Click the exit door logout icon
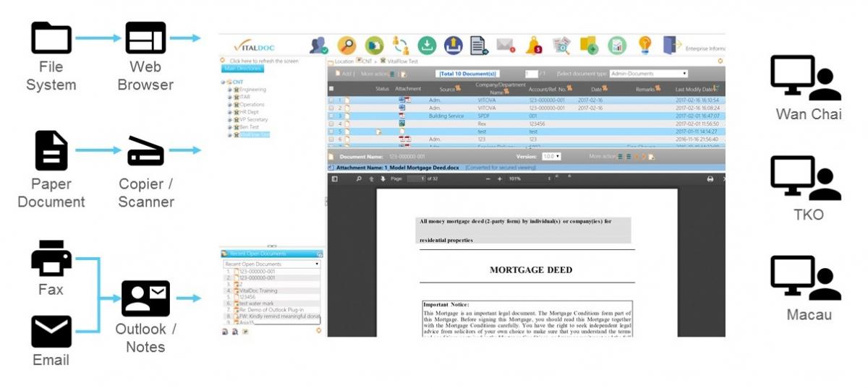This screenshot has width=868, height=388. click(672, 45)
